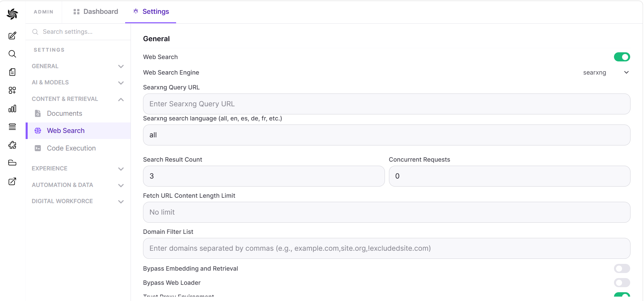The width and height of the screenshot is (644, 301).
Task: Click the stacked lines icon in rail
Action: (x=12, y=127)
